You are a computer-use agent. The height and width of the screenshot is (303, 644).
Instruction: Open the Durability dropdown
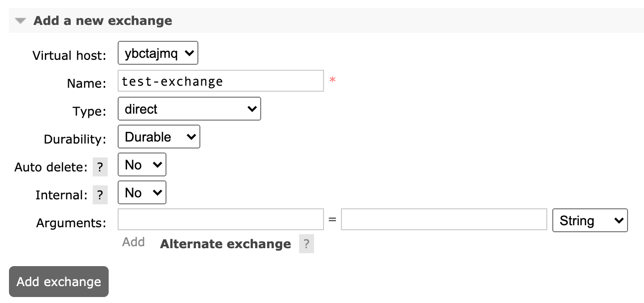tap(159, 137)
